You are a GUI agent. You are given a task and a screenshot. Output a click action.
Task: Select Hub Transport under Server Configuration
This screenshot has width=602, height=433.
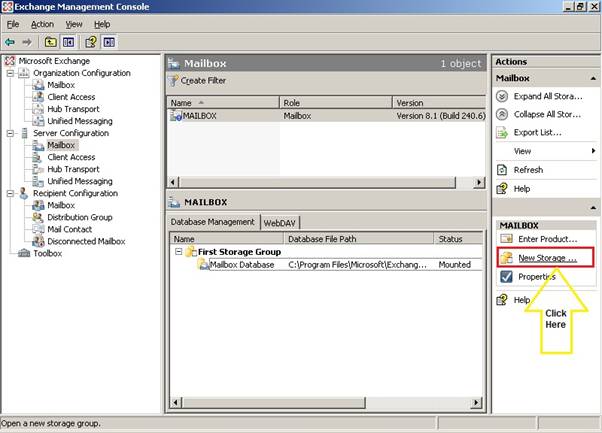click(73, 169)
